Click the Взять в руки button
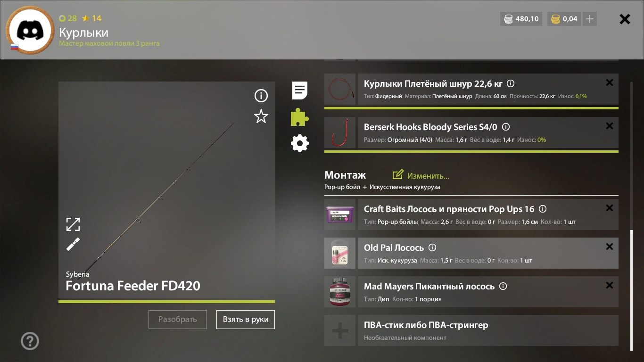Viewport: 644px width, 362px height. coord(246,320)
